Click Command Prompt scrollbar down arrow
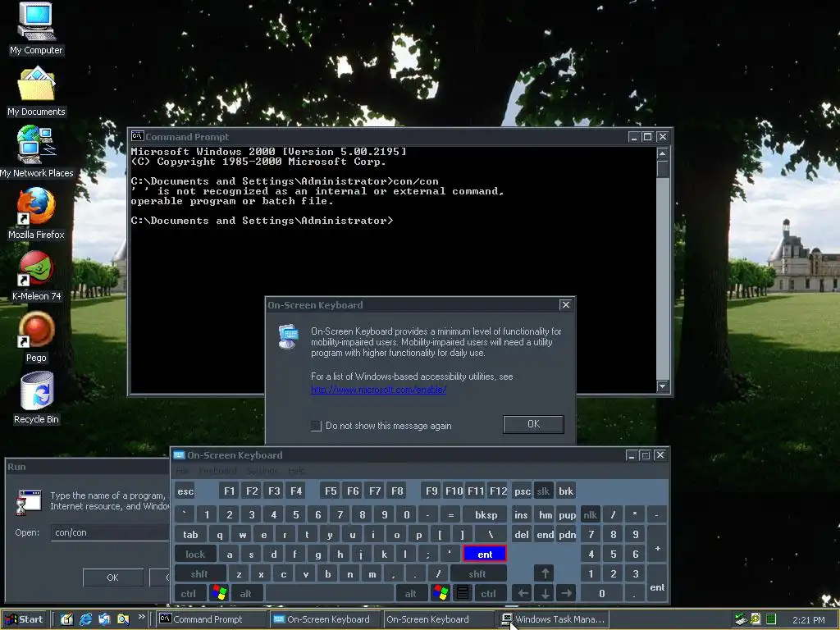The image size is (840, 630). pos(662,386)
